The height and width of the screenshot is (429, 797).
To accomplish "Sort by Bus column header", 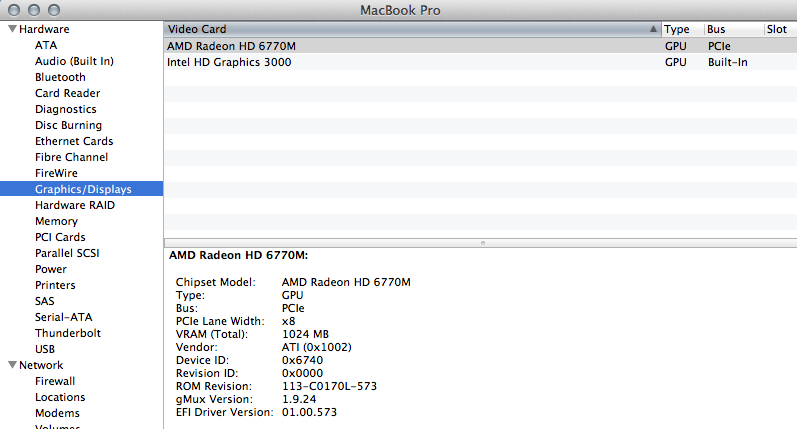I will pos(734,29).
